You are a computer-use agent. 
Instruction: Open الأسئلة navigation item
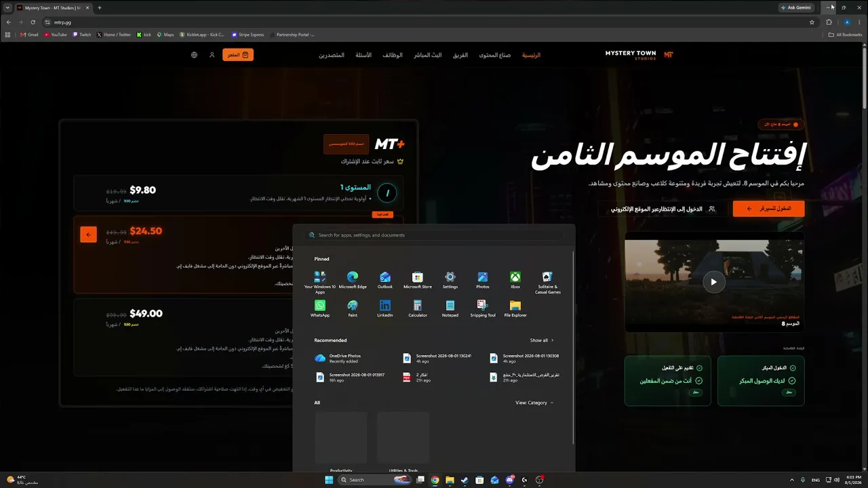coord(363,55)
